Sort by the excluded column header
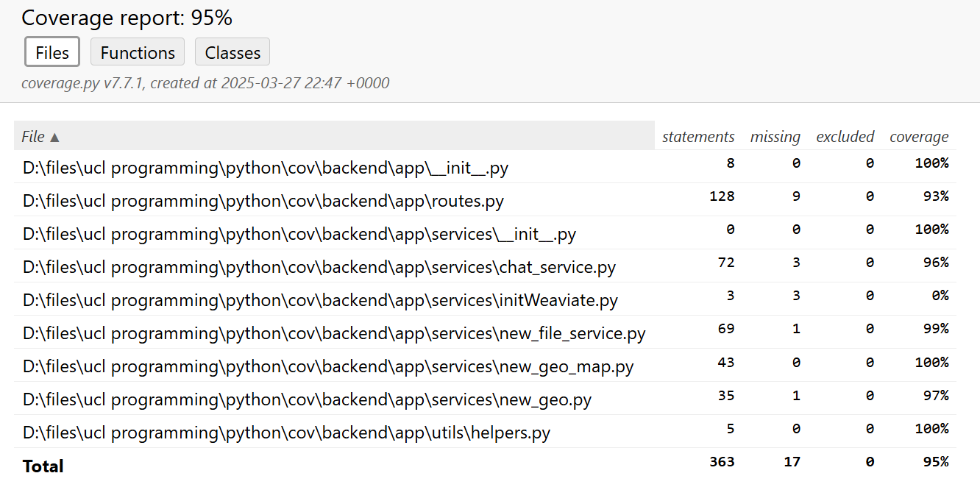Screen dimensions: 980x487 [x=845, y=136]
